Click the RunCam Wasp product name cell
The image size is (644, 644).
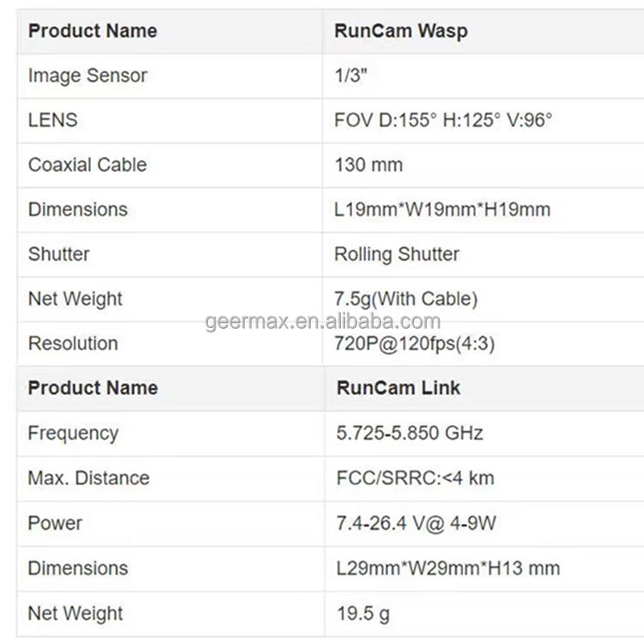(x=401, y=31)
